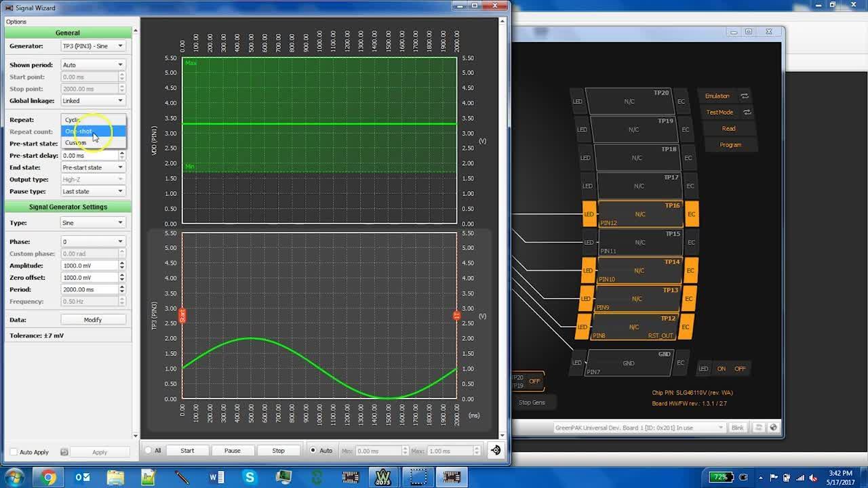Open Skype from the Windows taskbar
This screenshot has width=868, height=488.
[x=250, y=477]
